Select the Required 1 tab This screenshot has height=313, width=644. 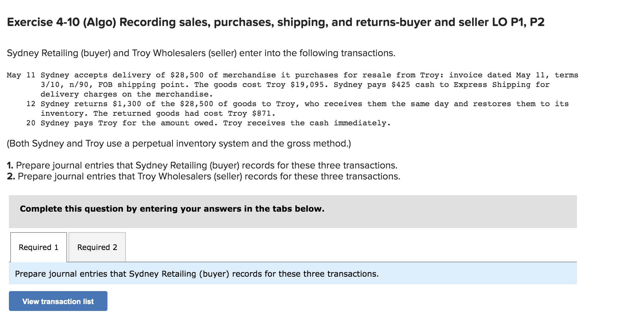point(39,247)
